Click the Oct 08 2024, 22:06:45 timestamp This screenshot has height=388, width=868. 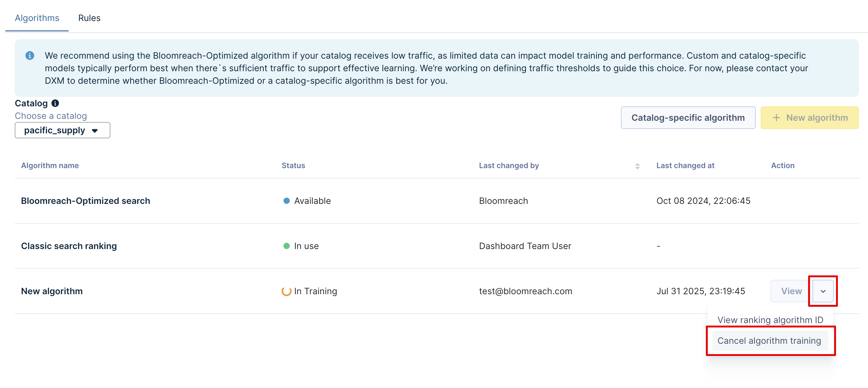[x=703, y=200]
